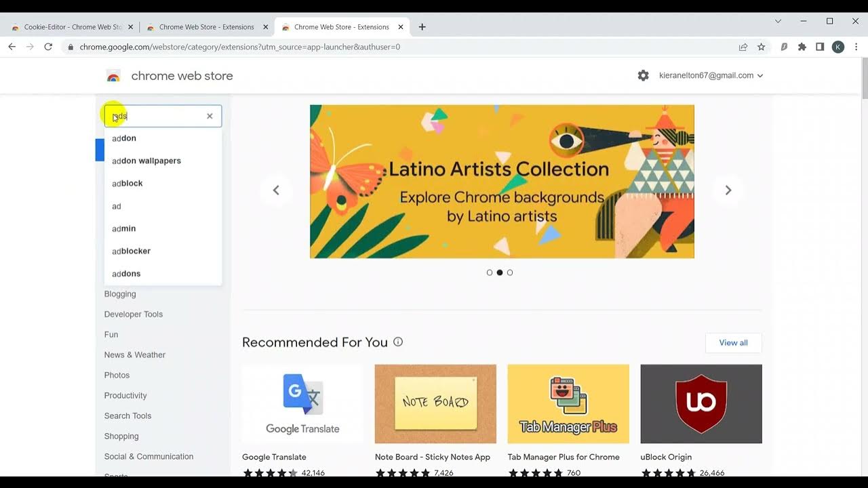The width and height of the screenshot is (868, 488).
Task: Open Latino Artists Collection banner
Action: pos(502,182)
